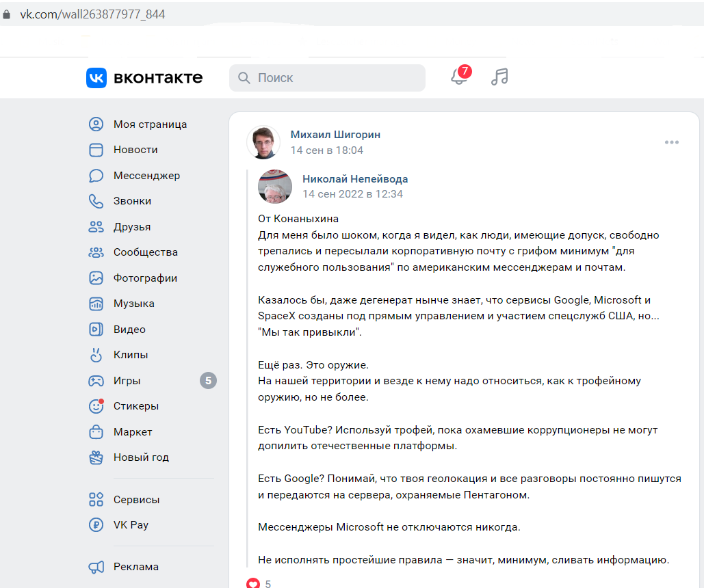Viewport: 704px width, 588px height.
Task: Click the Сервисы grid icon
Action: pos(96,499)
